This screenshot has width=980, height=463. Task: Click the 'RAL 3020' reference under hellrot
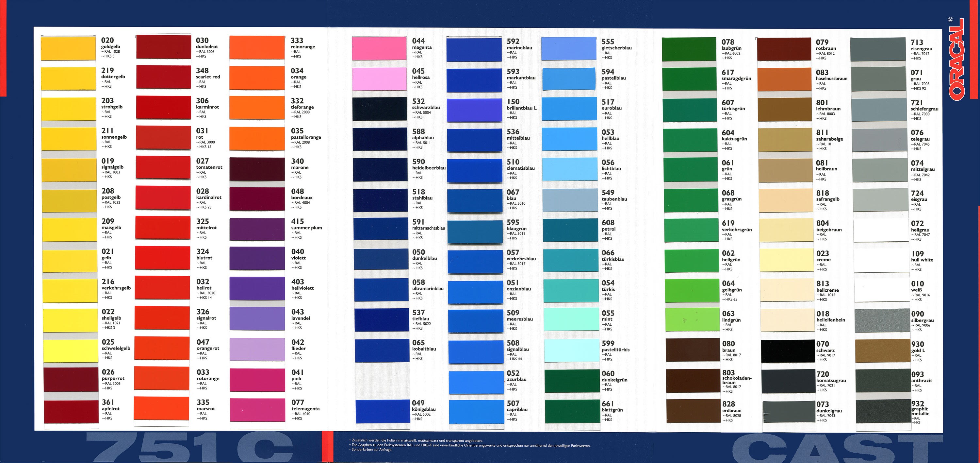tap(206, 293)
